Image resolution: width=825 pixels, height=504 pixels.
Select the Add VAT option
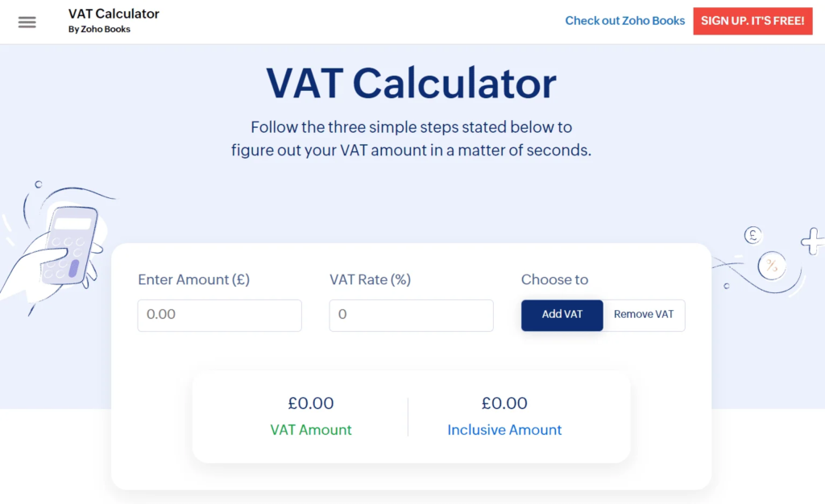[x=562, y=315]
